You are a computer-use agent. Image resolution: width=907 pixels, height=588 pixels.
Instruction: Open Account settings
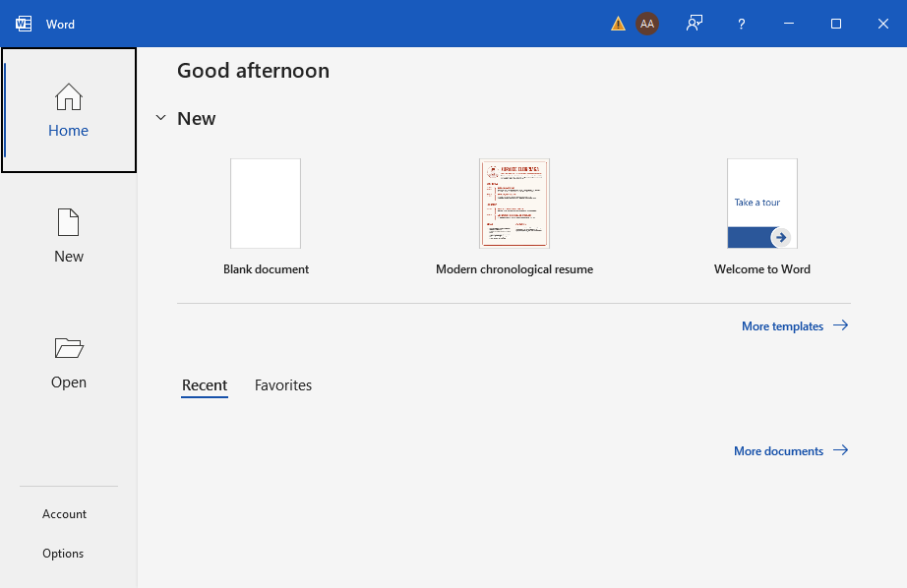click(x=64, y=513)
